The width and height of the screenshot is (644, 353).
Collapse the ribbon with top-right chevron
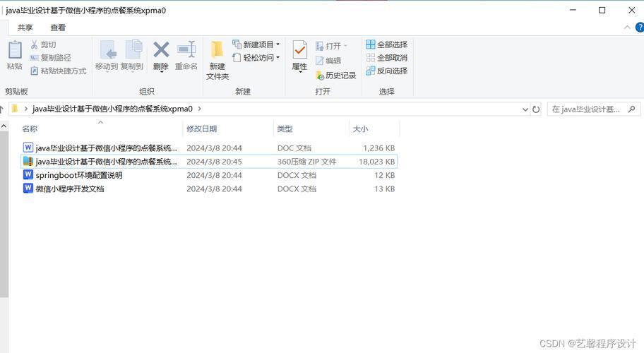tap(627, 28)
